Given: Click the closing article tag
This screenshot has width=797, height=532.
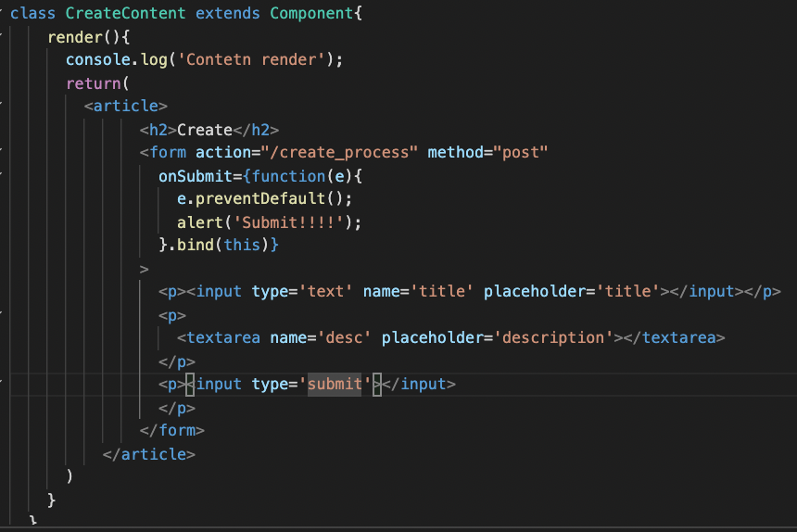Looking at the screenshot, I should (x=149, y=454).
